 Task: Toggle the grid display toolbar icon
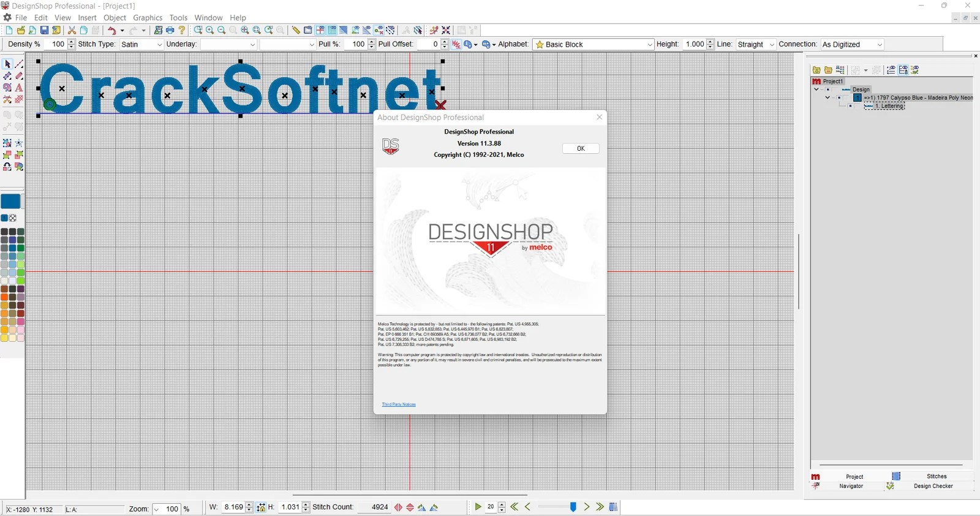[332, 30]
